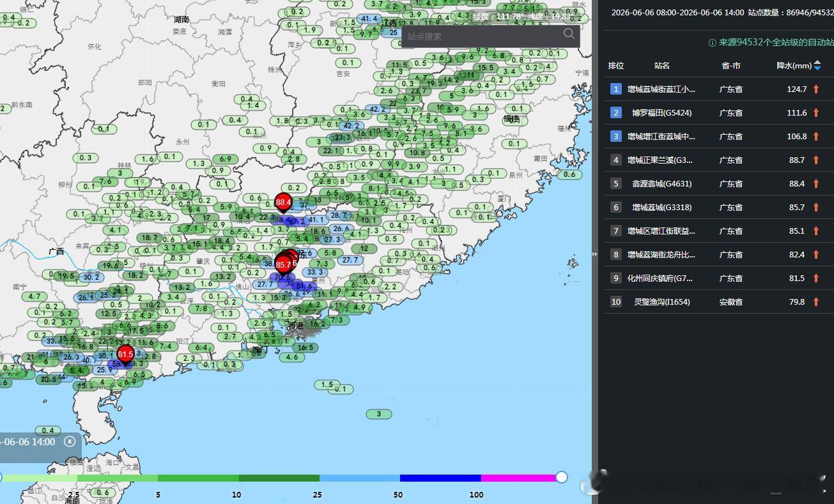The width and height of the screenshot is (834, 504).
Task: Click the 站名 column header
Action: pyautogui.click(x=661, y=66)
